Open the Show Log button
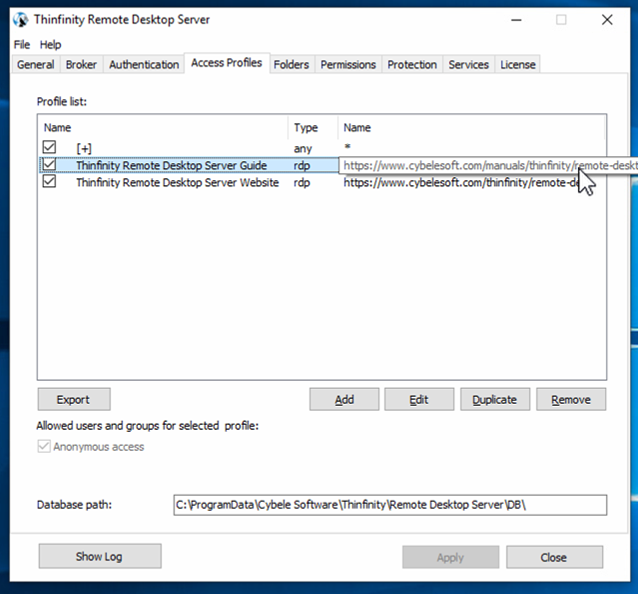The width and height of the screenshot is (638, 594). coord(100,557)
